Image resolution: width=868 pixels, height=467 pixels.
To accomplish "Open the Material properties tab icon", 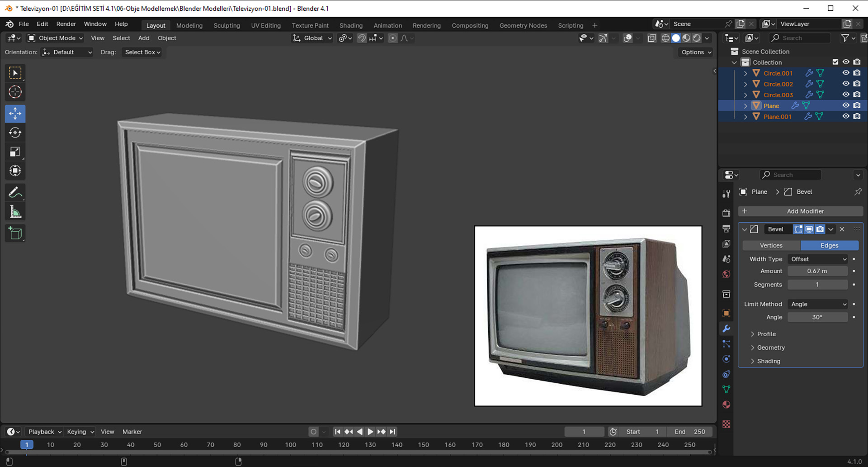I will pyautogui.click(x=726, y=405).
